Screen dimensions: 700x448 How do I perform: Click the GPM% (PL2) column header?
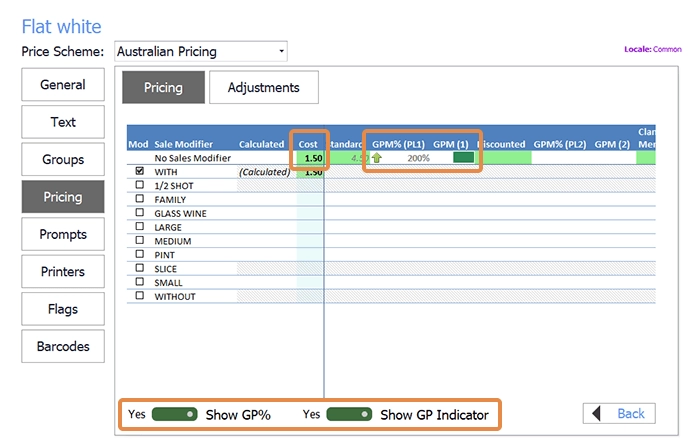560,144
